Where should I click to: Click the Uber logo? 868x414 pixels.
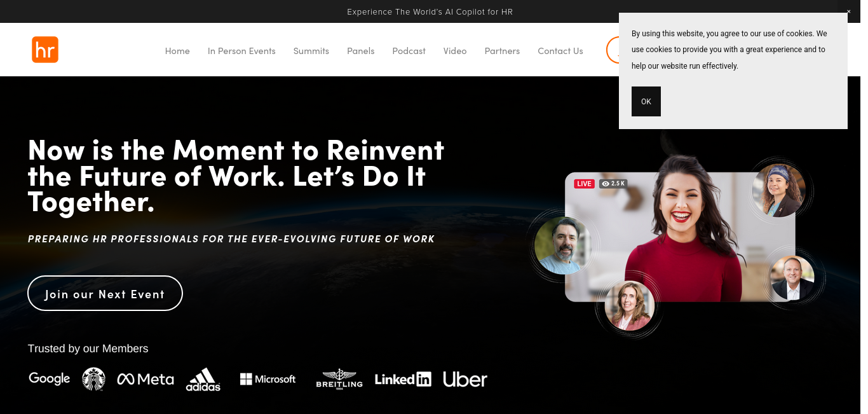(x=465, y=379)
